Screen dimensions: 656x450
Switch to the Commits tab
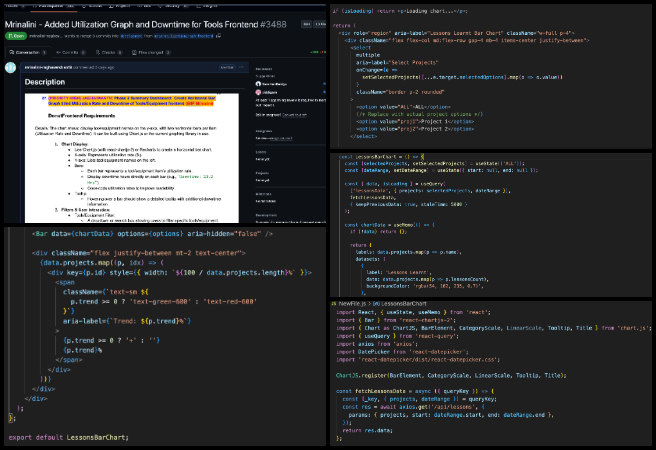click(x=71, y=52)
